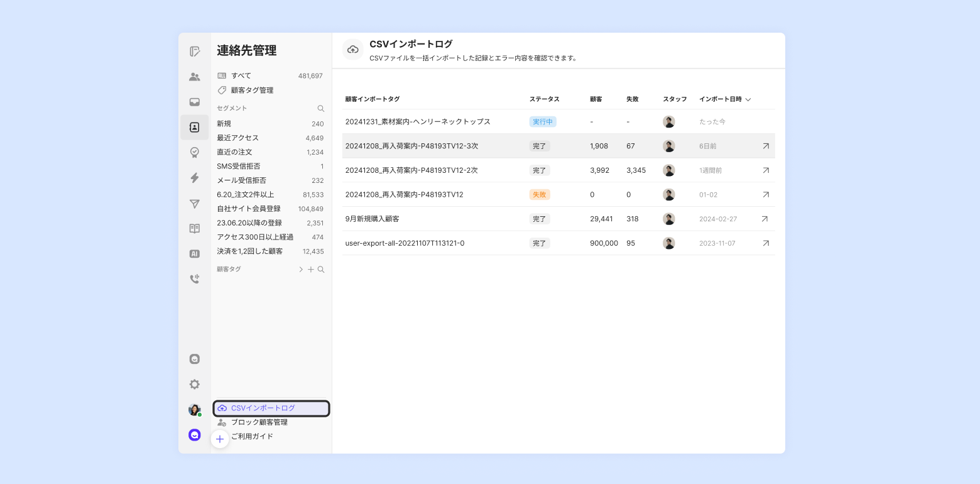Select the CSVインポートログ menu item
Screen dimensions: 980x484
[x=271, y=409]
